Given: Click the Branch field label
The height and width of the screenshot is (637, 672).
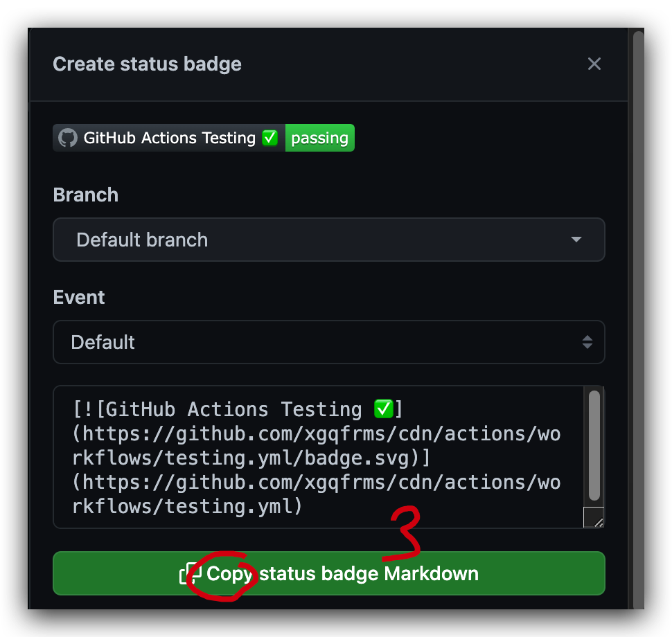Looking at the screenshot, I should coord(86,195).
